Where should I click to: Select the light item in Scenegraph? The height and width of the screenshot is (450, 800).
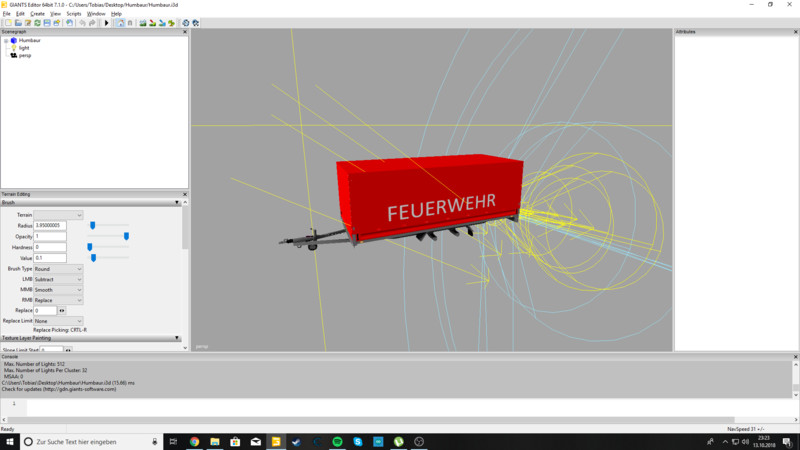point(24,47)
